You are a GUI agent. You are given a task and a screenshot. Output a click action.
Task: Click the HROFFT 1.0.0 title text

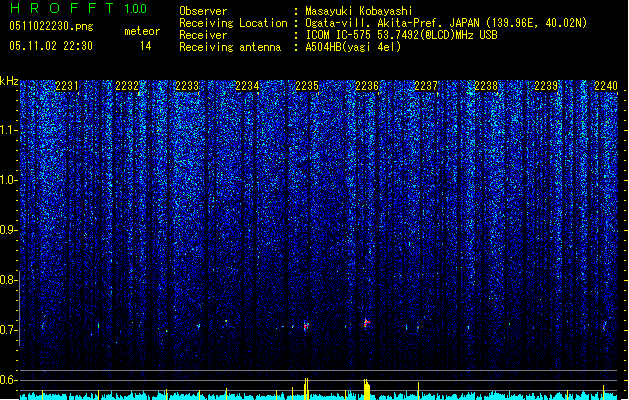tap(78, 8)
